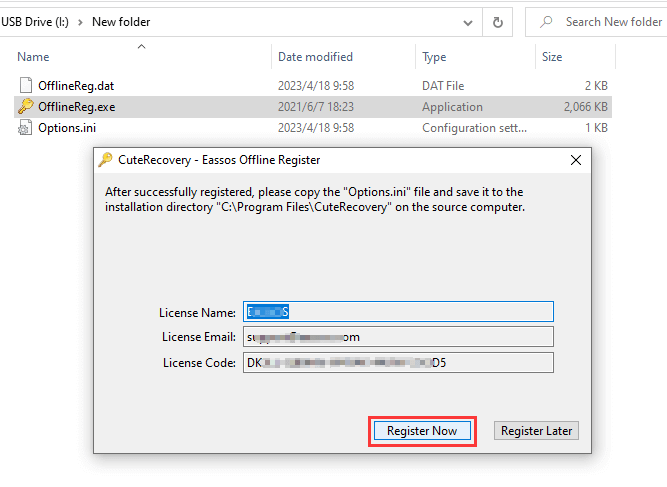
Task: Sort files by the Name column
Action: click(x=33, y=57)
